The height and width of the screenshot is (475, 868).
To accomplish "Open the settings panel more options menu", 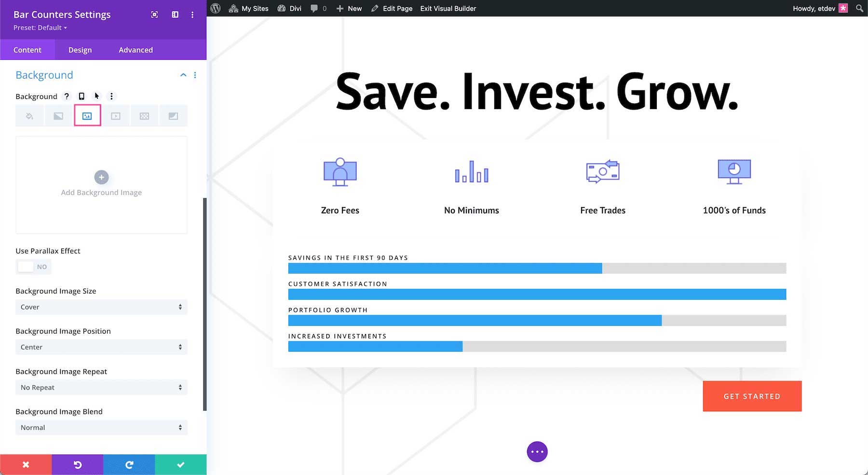I will 192,14.
